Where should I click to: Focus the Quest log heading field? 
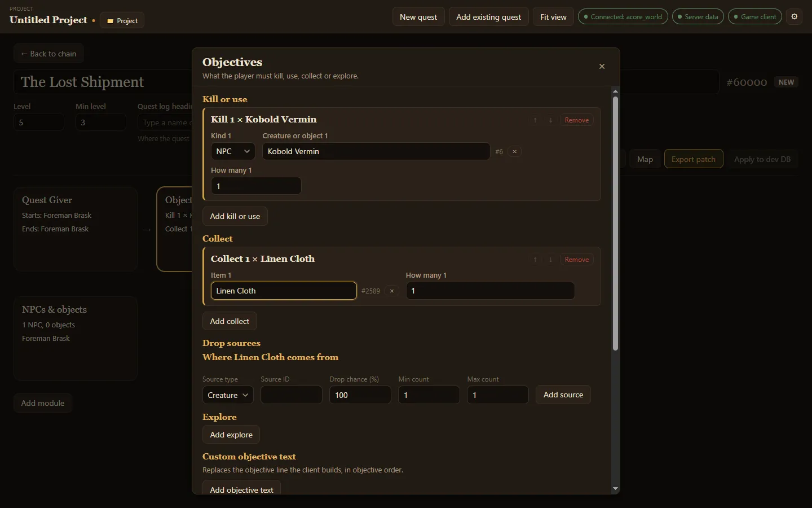tap(165, 122)
